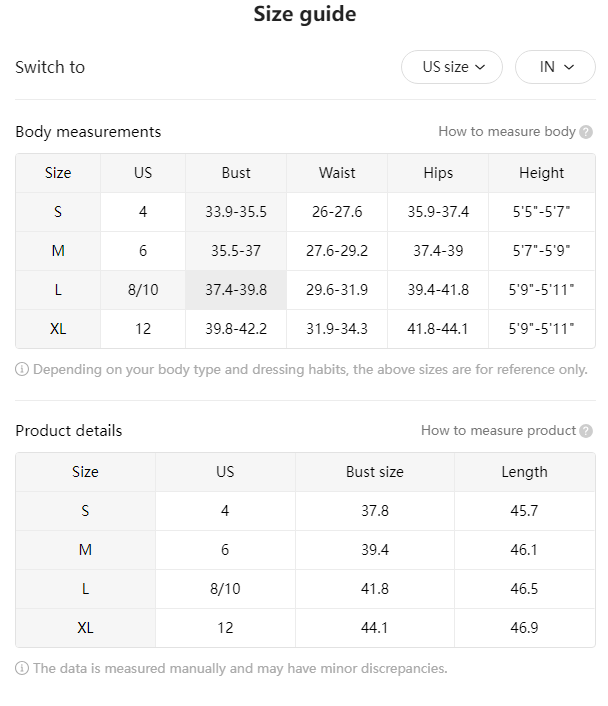Image resolution: width=608 pixels, height=706 pixels.
Task: Select the Waist column header
Action: tap(337, 173)
